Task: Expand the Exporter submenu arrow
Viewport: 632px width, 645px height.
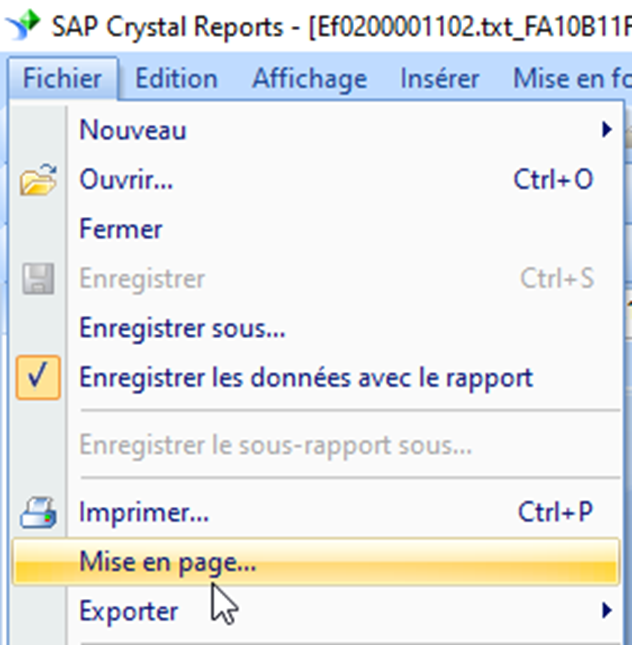Action: click(x=606, y=609)
